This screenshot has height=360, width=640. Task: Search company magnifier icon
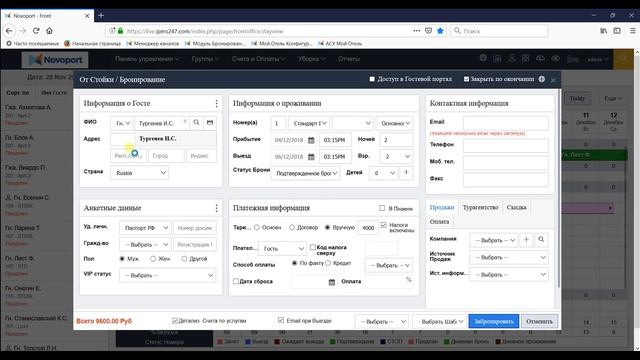(x=541, y=240)
